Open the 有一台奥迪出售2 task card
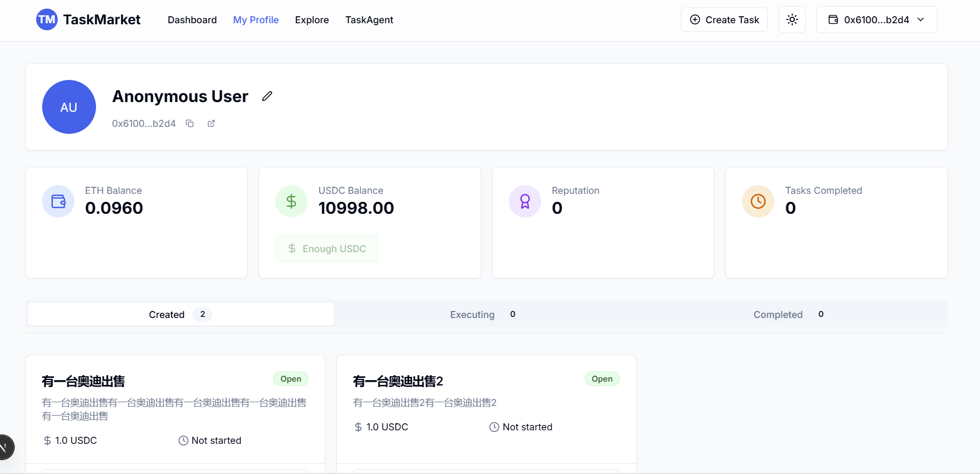 pos(398,382)
